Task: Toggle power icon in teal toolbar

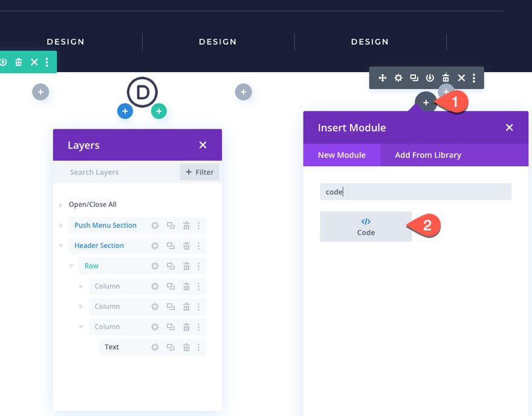Action: coord(4,62)
